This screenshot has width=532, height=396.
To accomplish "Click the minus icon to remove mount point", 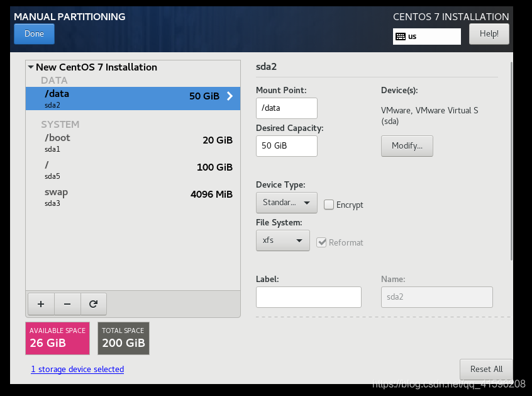I will pyautogui.click(x=67, y=304).
